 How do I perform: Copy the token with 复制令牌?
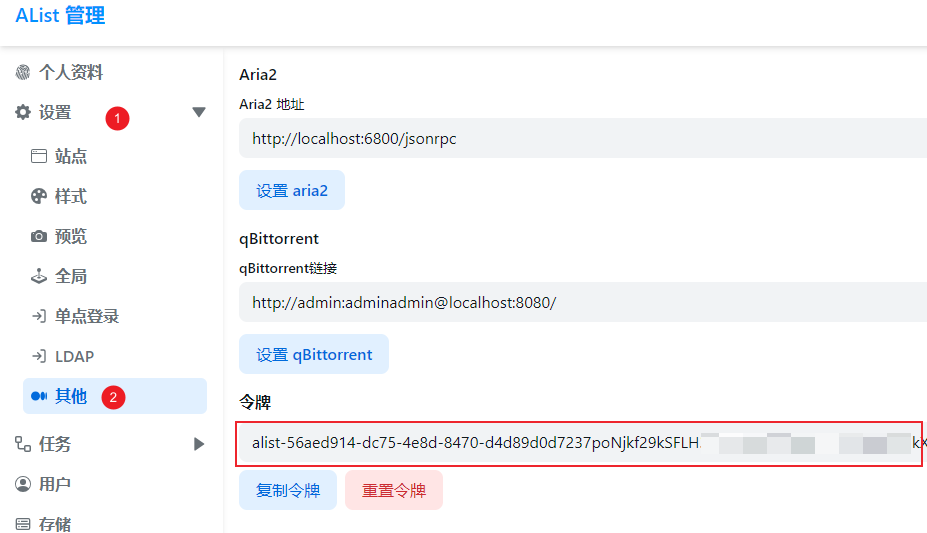click(288, 491)
